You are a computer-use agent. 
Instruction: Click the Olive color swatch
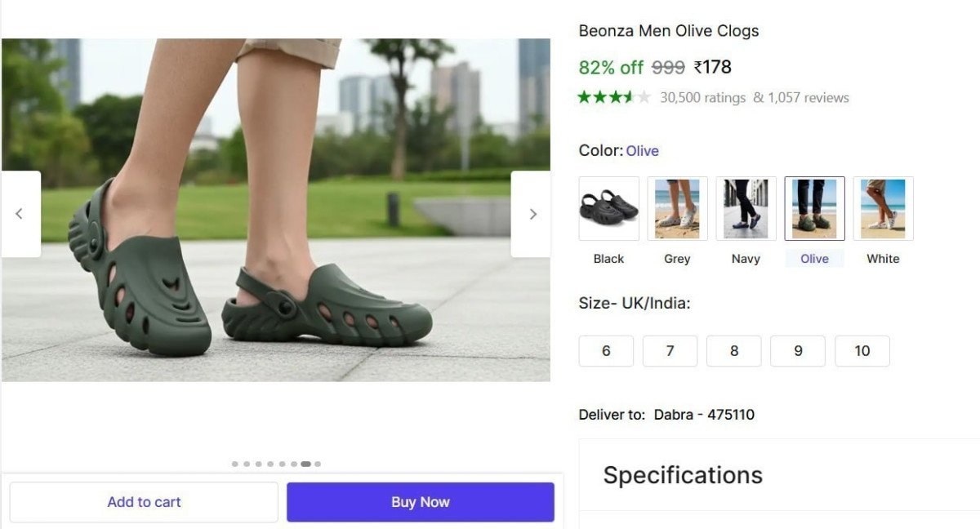point(813,208)
